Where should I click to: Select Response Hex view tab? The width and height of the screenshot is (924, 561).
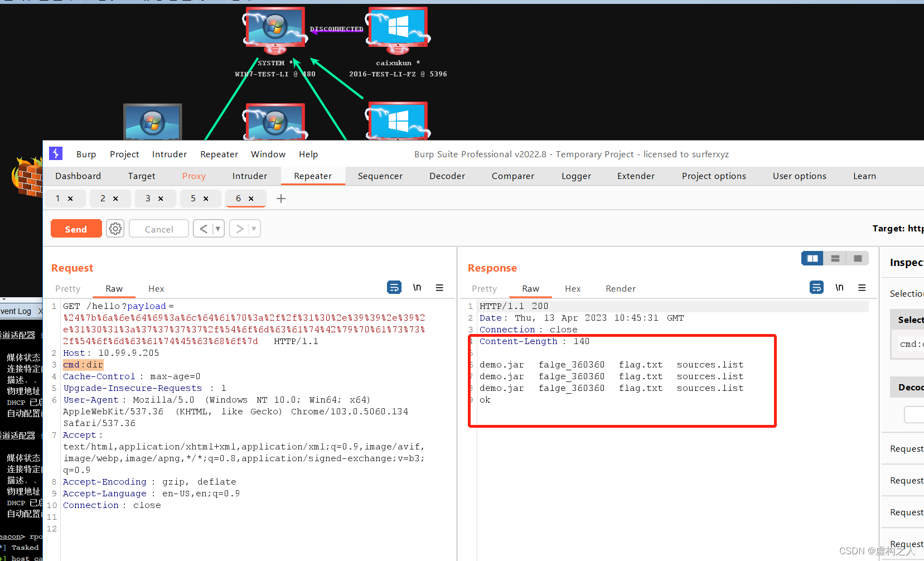pos(573,289)
